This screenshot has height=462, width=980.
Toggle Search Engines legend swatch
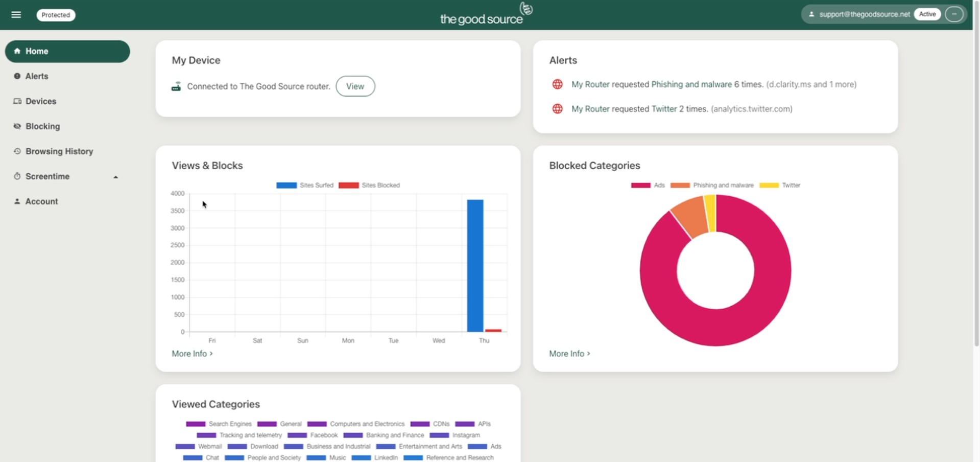[196, 424]
